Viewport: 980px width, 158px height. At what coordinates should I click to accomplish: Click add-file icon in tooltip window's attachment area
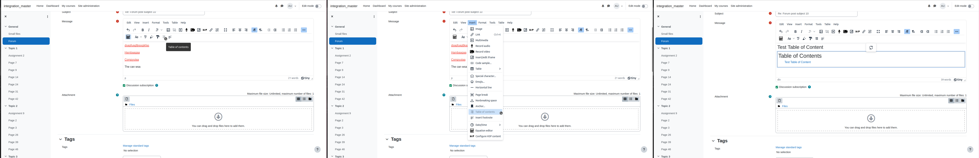(127, 99)
